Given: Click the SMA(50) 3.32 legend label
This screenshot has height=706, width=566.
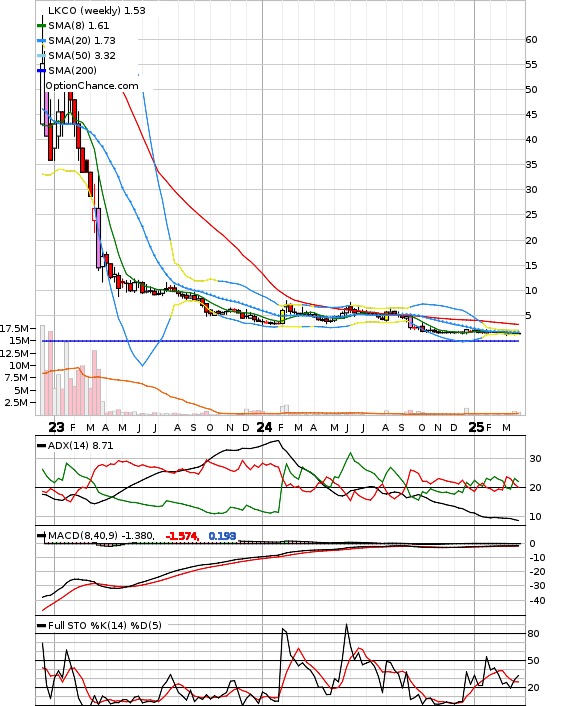Looking at the screenshot, I should click(82, 55).
